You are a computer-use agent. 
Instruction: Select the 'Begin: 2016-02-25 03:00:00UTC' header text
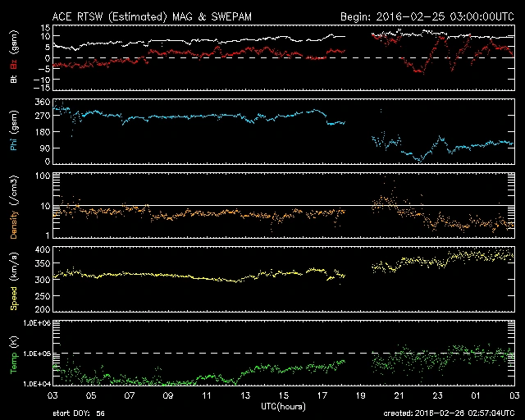click(x=427, y=16)
